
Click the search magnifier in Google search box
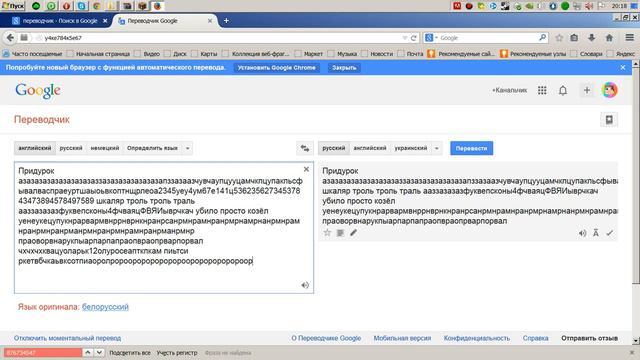[542, 38]
